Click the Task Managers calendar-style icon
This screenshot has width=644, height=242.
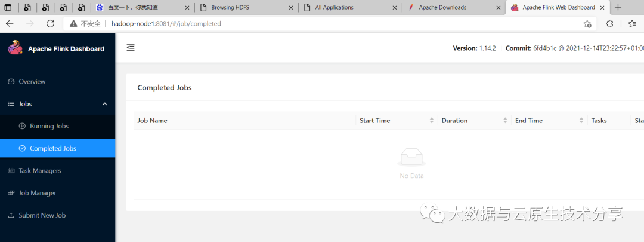point(11,170)
